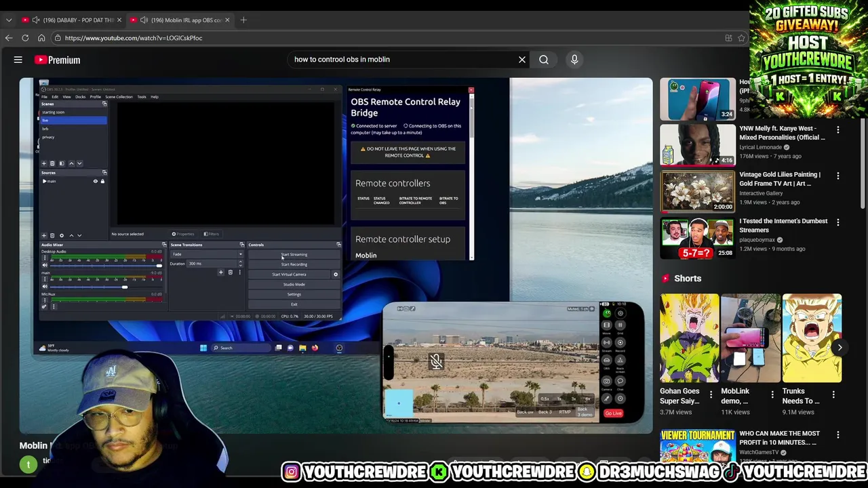
Task: Tap the muted microphone overlay on the phone preview
Action: coord(436,361)
